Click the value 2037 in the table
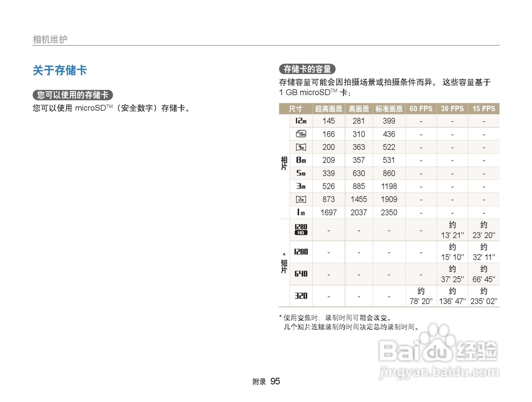The image size is (532, 402). point(359,213)
